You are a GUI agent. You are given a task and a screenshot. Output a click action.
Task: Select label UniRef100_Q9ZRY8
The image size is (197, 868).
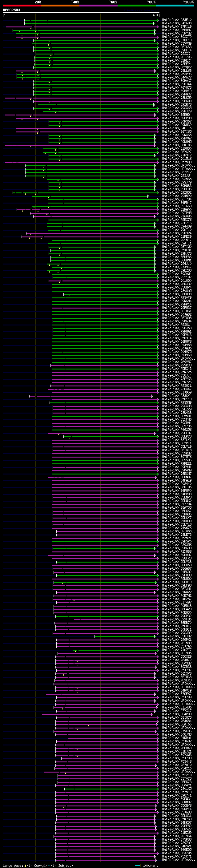[x=176, y=104]
